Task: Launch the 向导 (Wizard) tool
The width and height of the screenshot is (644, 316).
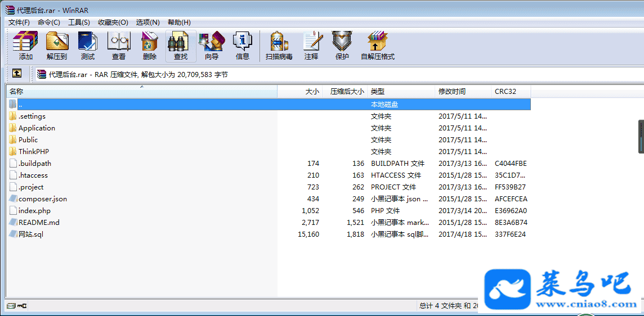Action: [212, 46]
